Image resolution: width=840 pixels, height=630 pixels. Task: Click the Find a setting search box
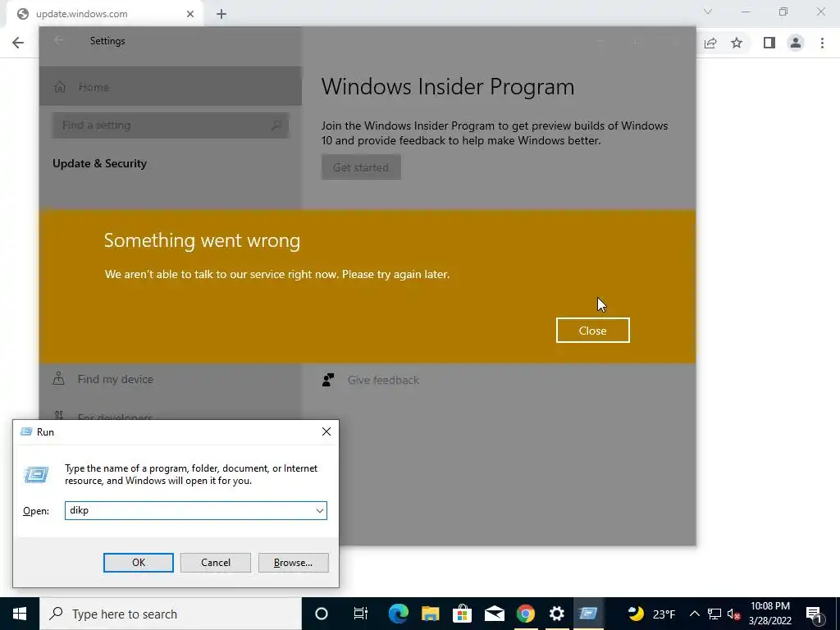pos(171,126)
